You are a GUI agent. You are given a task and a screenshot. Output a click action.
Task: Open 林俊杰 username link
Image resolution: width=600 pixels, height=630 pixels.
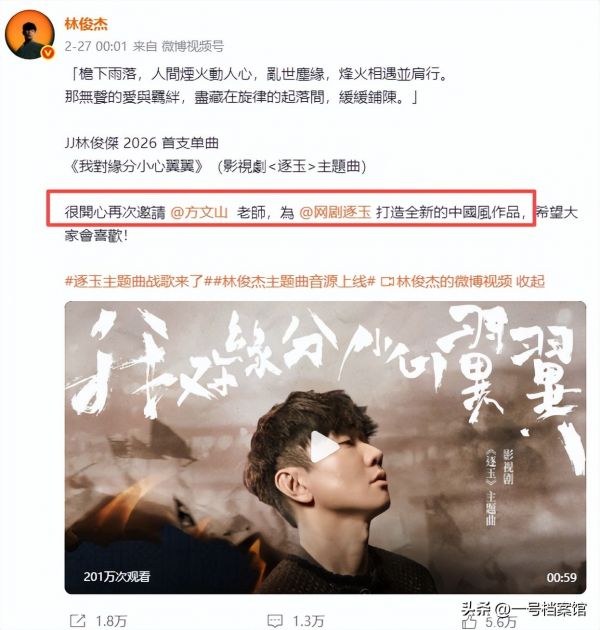(86, 25)
